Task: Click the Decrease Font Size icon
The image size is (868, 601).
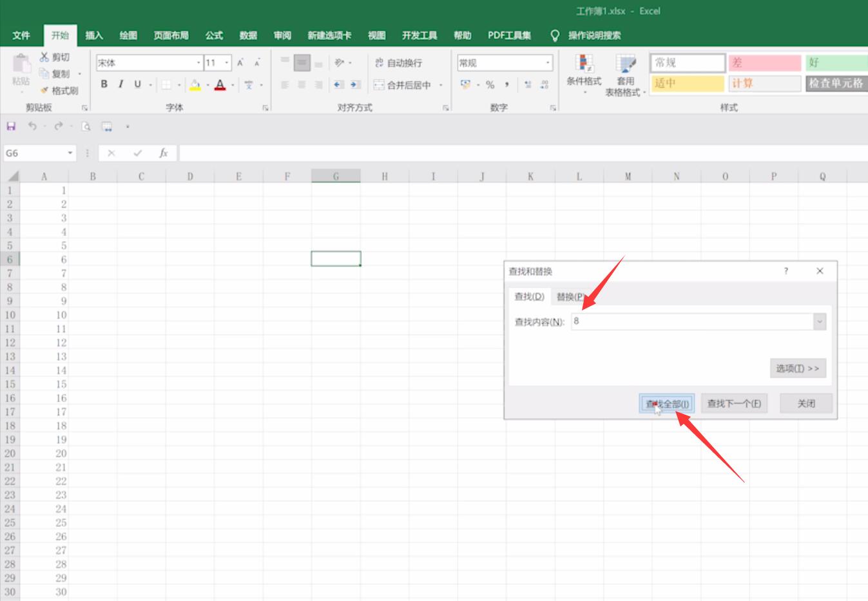Action: [257, 62]
